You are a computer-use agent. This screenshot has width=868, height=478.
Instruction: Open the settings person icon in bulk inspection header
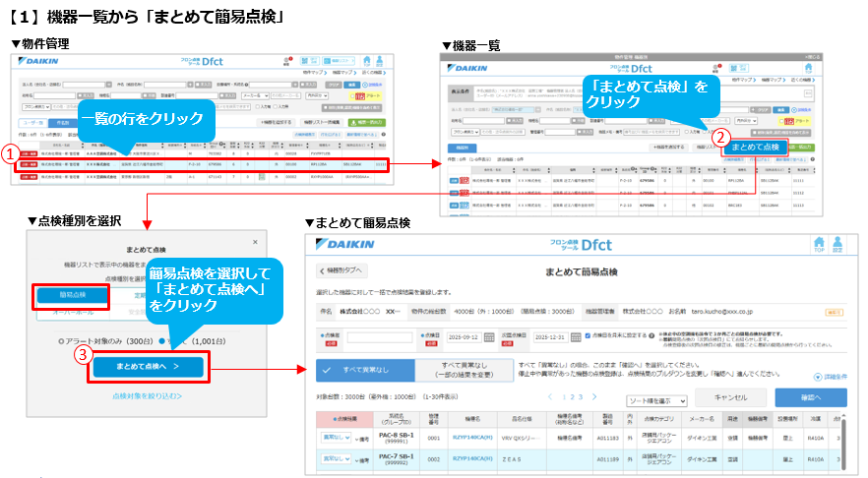point(838,247)
